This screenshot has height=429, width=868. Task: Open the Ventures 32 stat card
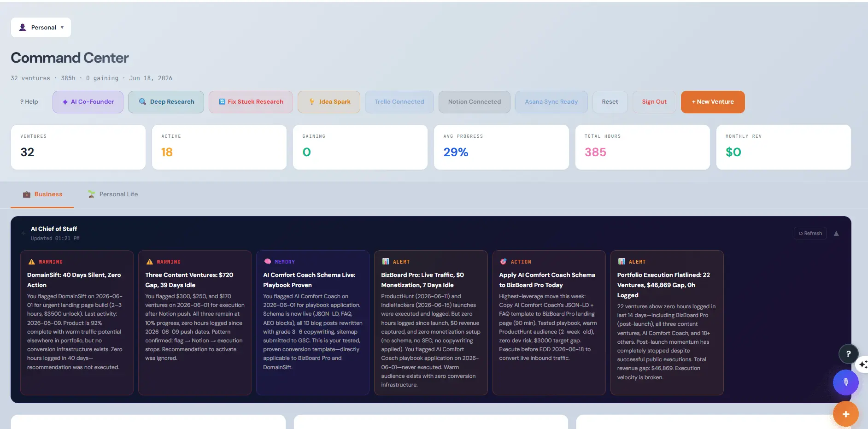78,147
